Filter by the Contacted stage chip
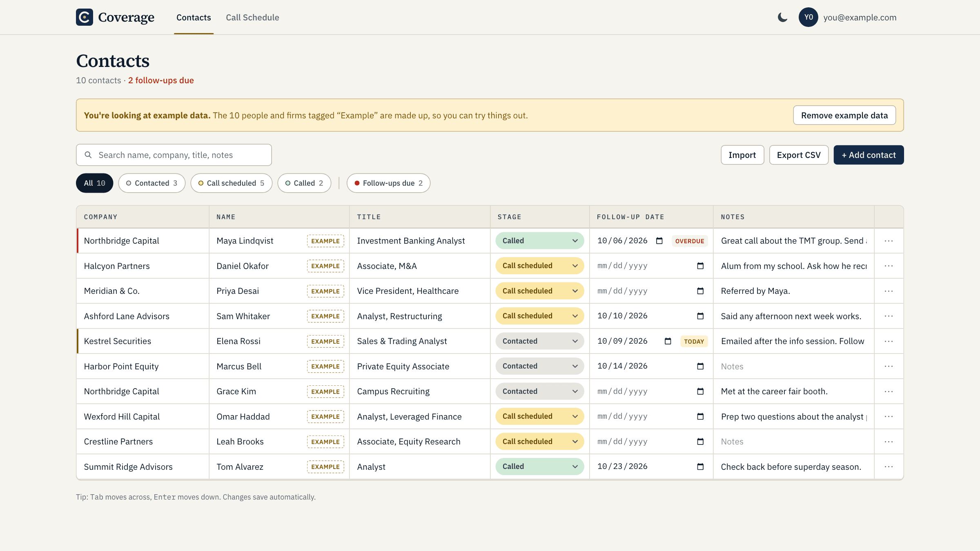This screenshot has width=980, height=551. (x=151, y=183)
